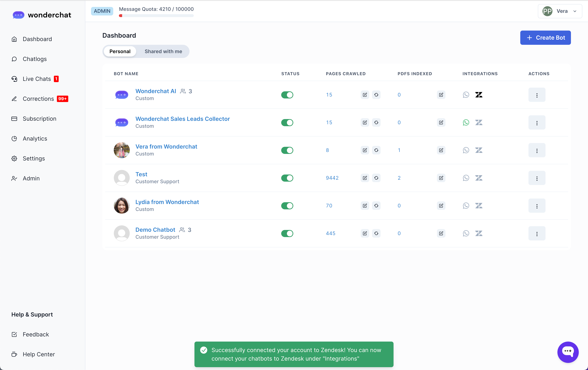Open the Vera from Wonderchat bot link
588x370 pixels.
pyautogui.click(x=166, y=146)
